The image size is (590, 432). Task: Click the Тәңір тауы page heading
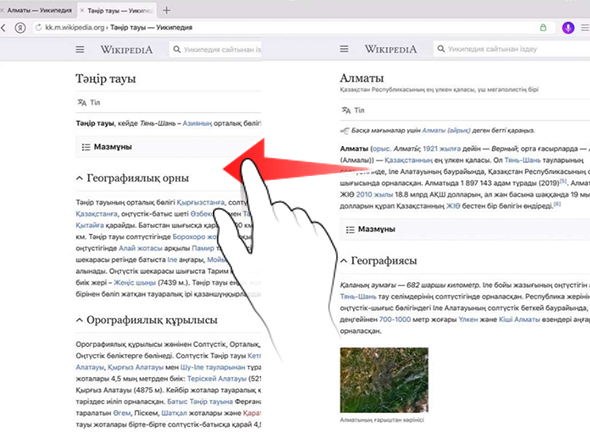click(x=106, y=79)
